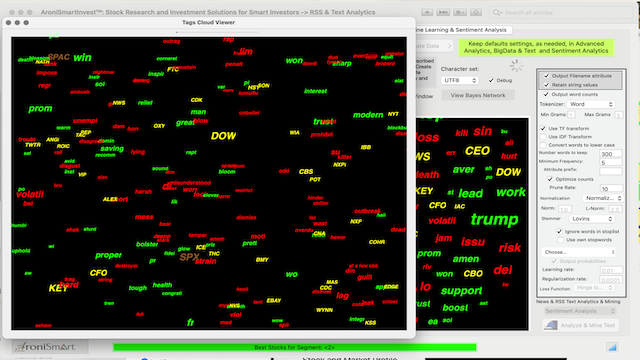
Task: Toggle Ignore words in stoplist
Action: 559,231
